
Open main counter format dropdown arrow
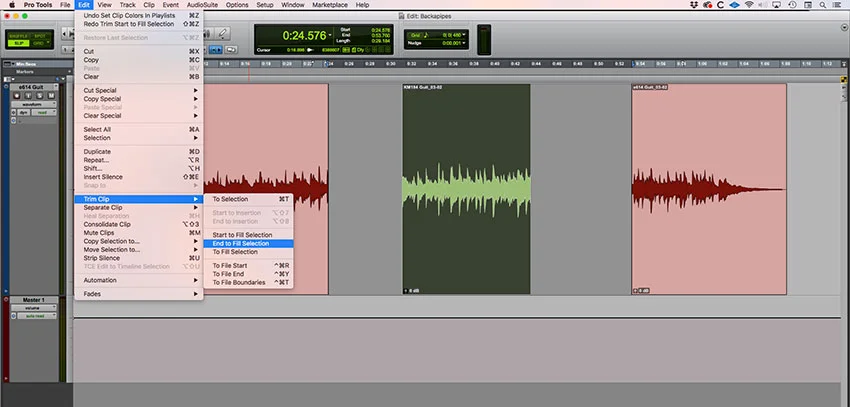coord(330,36)
